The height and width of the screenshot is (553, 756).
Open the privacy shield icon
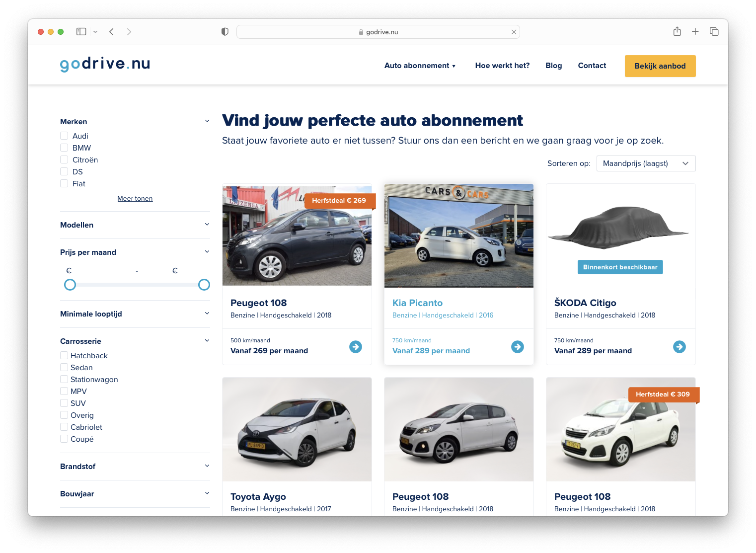point(225,32)
